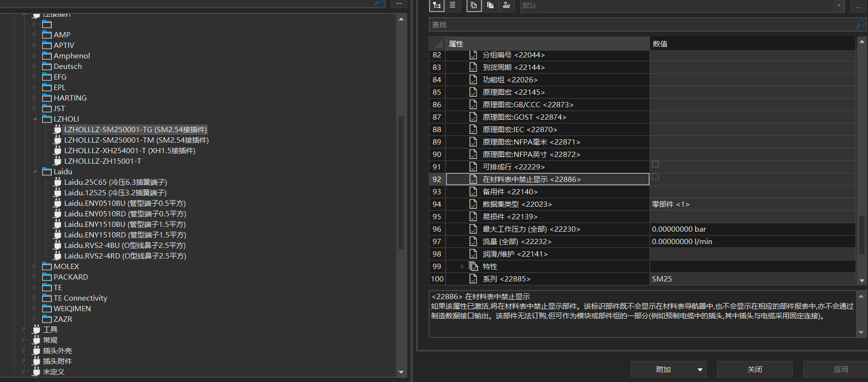
Task: Click the magnifier icon in 查找 search box
Action: pos(860,24)
